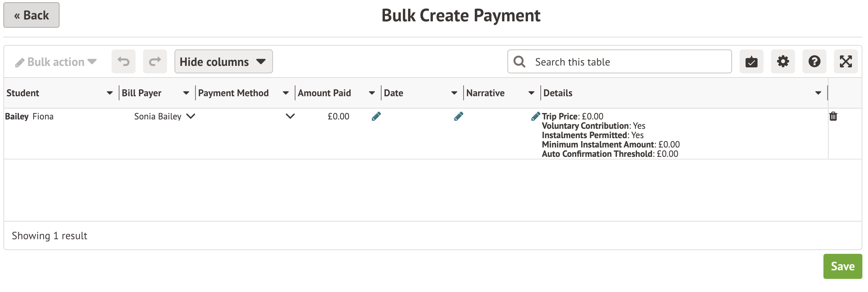
Task: Expand table to fullscreen
Action: 846,61
